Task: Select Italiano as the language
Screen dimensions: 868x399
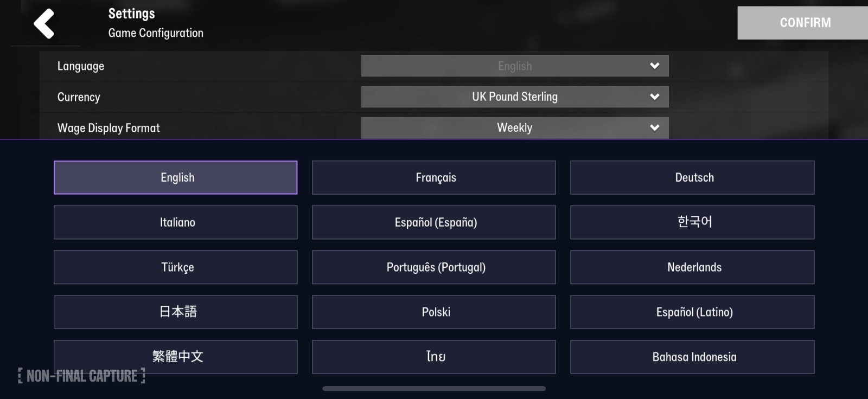Action: point(175,222)
